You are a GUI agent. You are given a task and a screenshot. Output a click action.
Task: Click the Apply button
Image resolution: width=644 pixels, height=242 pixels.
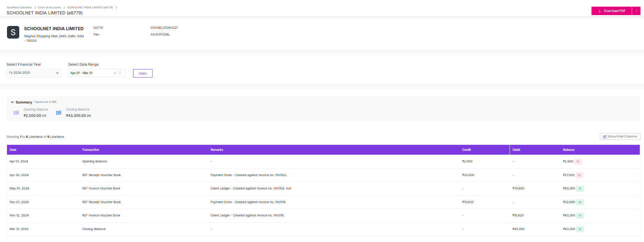[x=143, y=73]
